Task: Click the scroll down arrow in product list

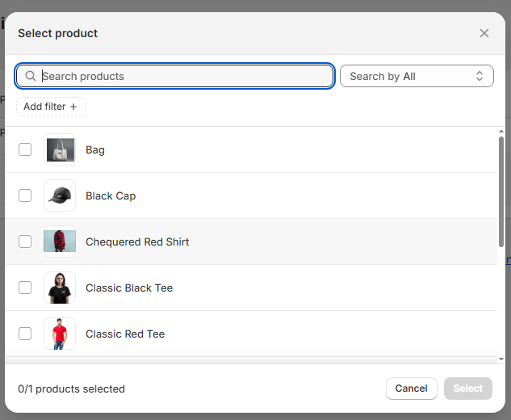Action: point(501,358)
